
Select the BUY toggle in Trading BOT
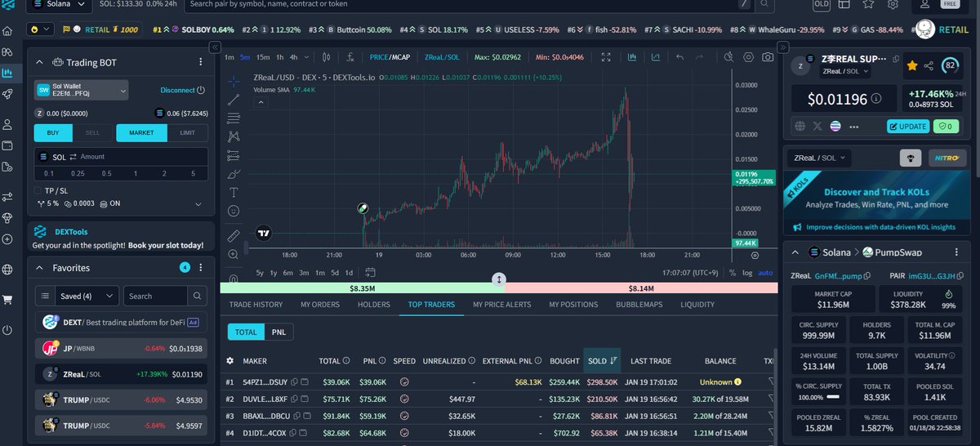(53, 133)
